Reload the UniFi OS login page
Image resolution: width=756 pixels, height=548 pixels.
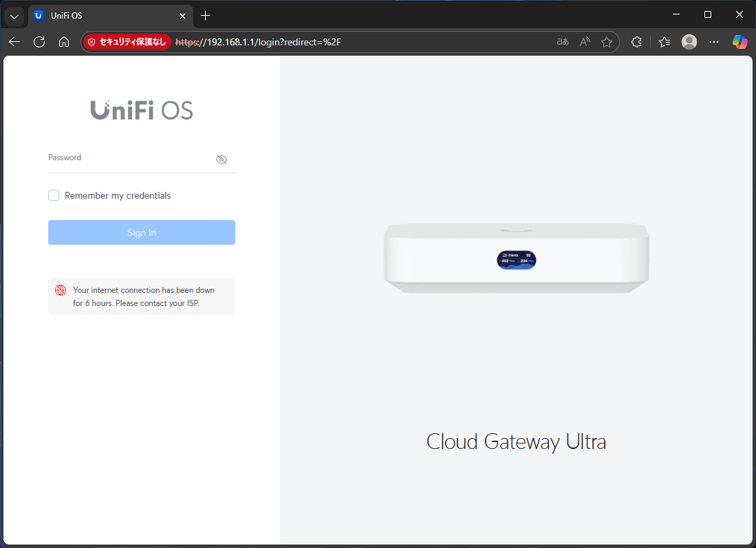pos(39,42)
